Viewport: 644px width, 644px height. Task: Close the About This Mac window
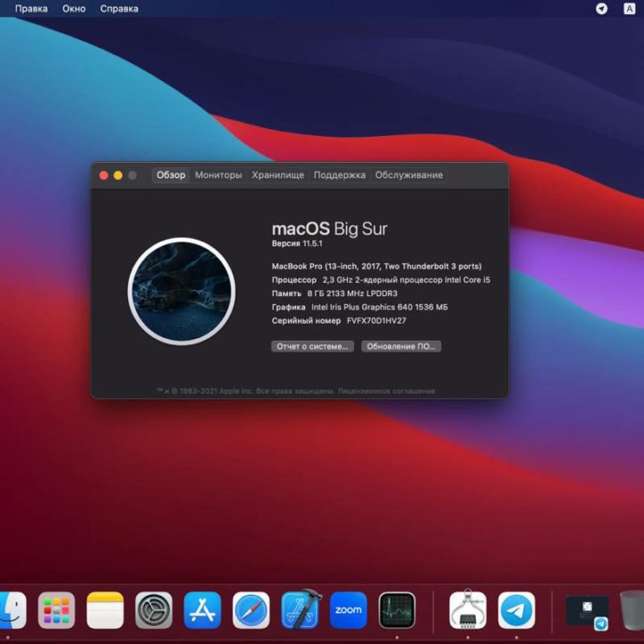point(104,175)
